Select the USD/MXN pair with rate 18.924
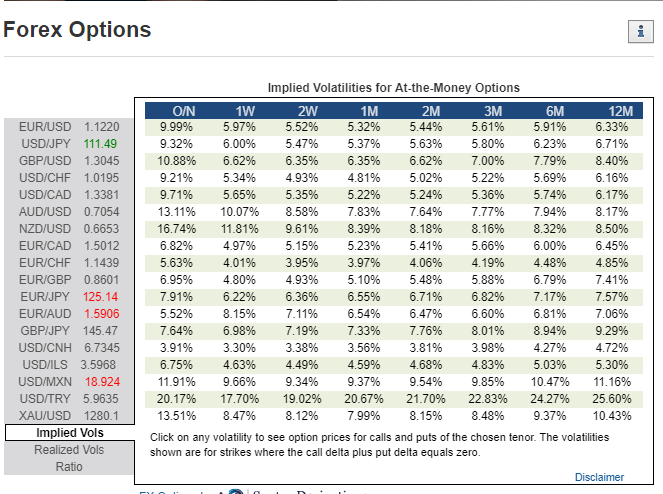663x494 pixels. [x=69, y=382]
